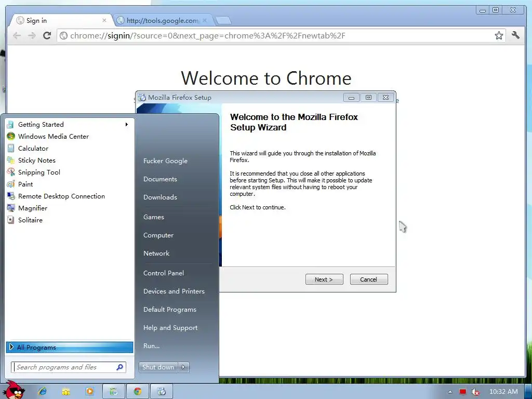Open Sticky Notes
The height and width of the screenshot is (399, 532).
[x=69, y=160]
